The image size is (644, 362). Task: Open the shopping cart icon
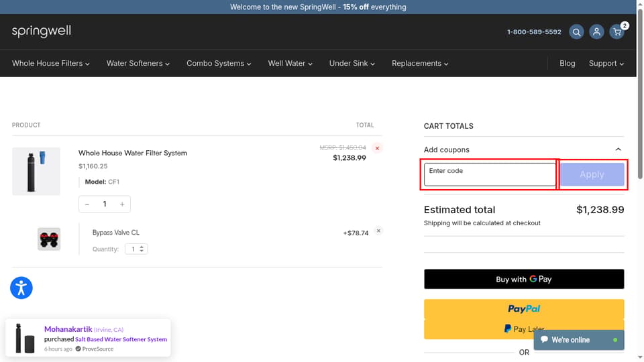(x=617, y=32)
